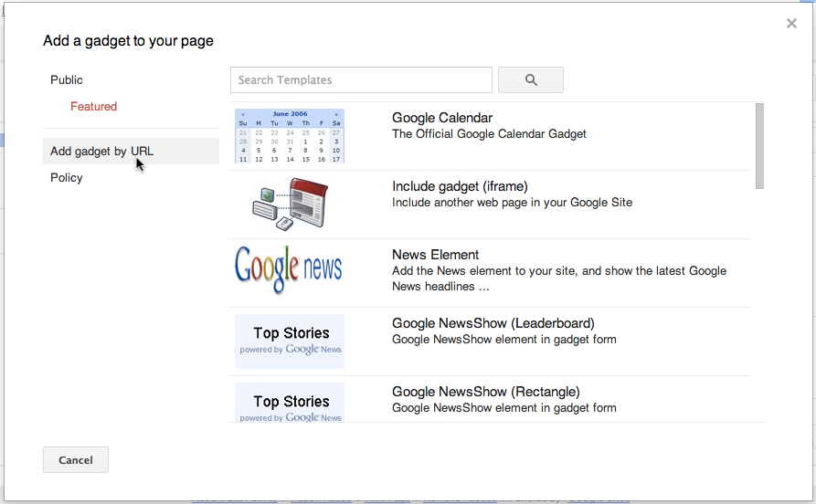Click 'Add the News element' description text

[x=559, y=278]
